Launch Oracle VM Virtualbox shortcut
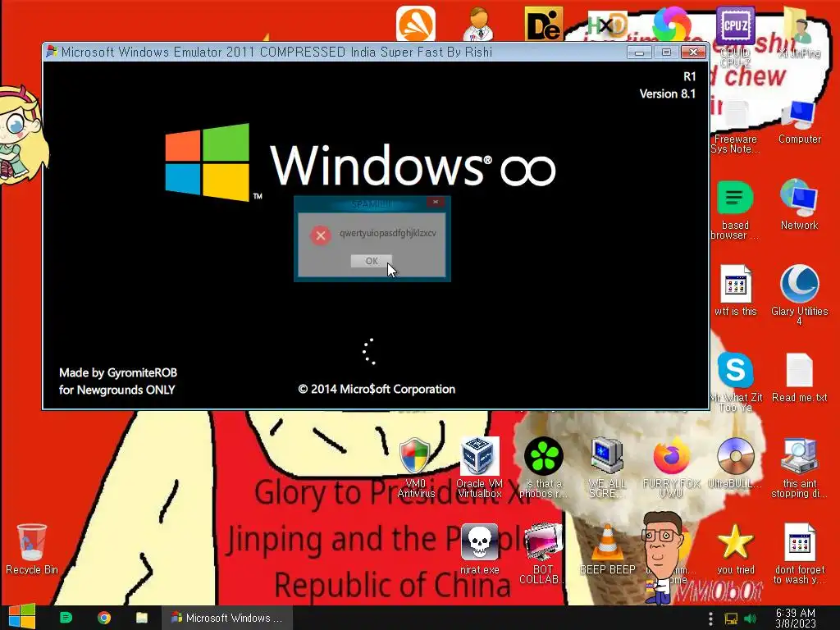This screenshot has height=630, width=840. [479, 467]
